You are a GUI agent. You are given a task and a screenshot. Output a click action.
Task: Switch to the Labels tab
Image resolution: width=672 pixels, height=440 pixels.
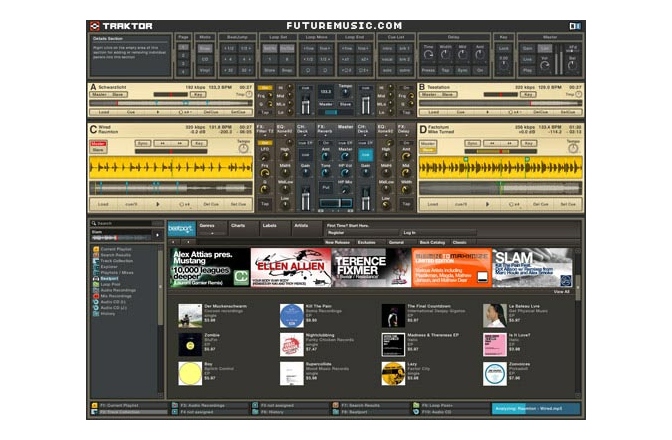click(275, 228)
